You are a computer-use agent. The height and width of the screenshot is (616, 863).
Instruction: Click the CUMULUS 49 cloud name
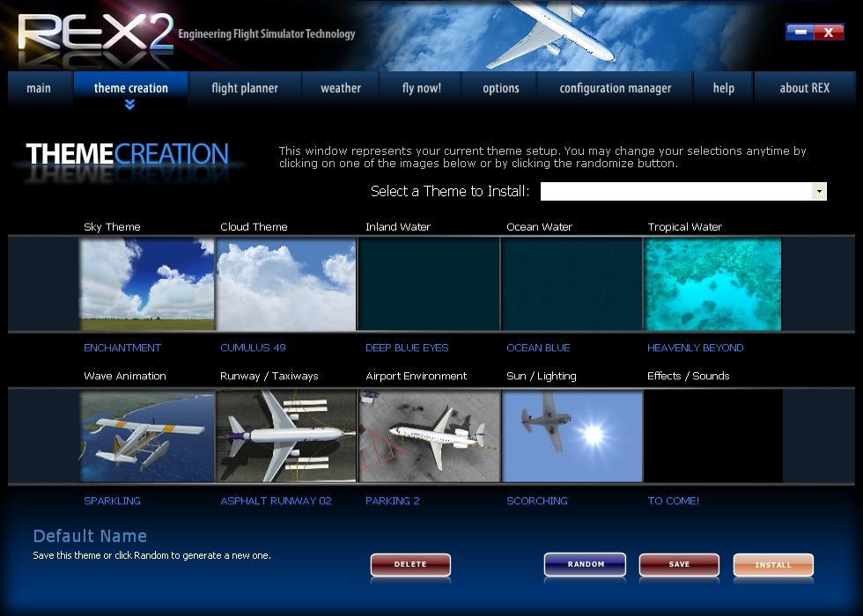coord(253,348)
